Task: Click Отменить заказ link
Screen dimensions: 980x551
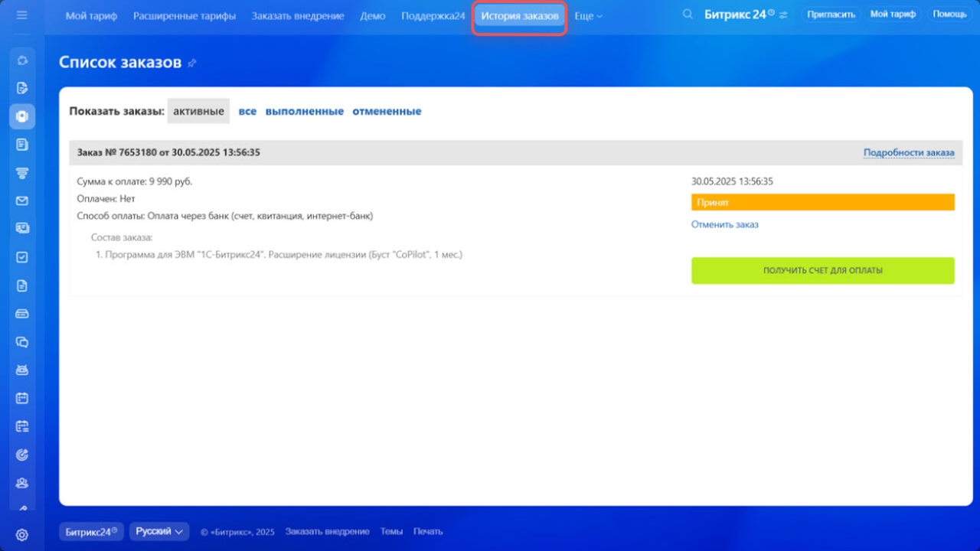Action: [x=725, y=224]
